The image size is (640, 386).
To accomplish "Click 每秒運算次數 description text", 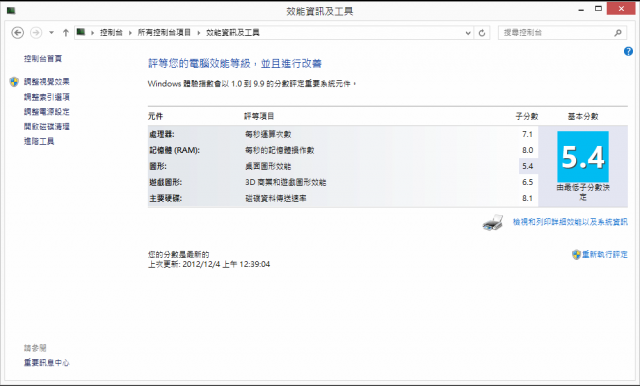I will coord(268,134).
